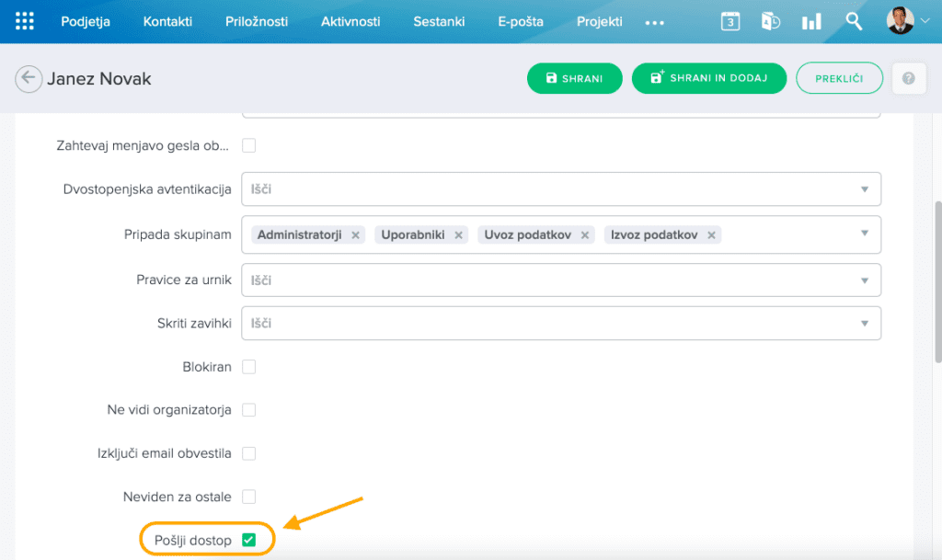
Task: Open the calendar icon in top bar
Action: point(729,22)
